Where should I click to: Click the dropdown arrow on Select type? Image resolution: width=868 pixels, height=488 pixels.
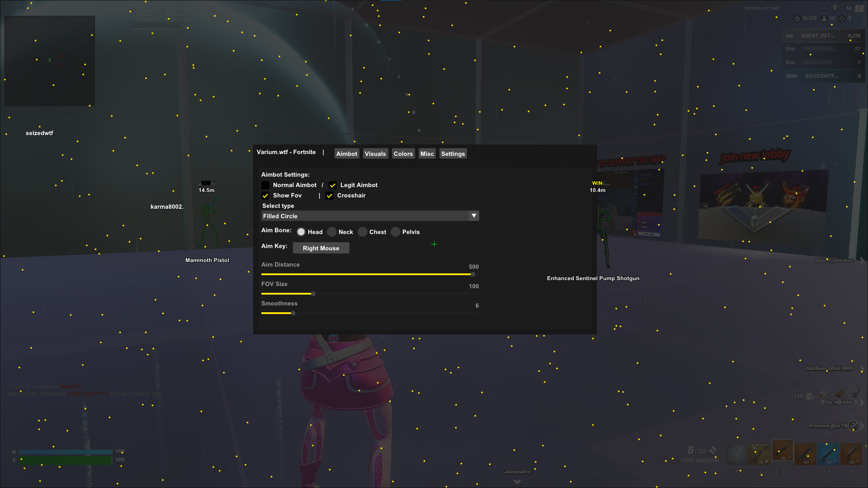474,216
